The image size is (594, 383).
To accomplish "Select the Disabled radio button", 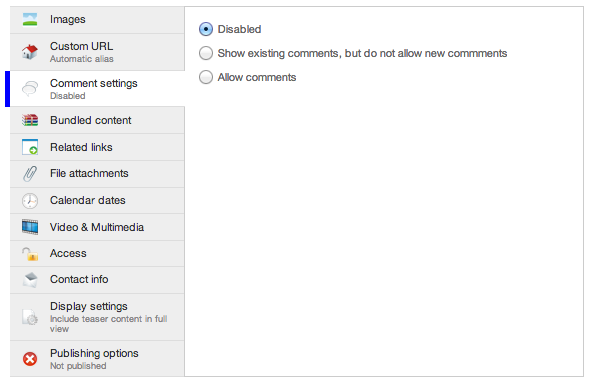I will pyautogui.click(x=206, y=29).
